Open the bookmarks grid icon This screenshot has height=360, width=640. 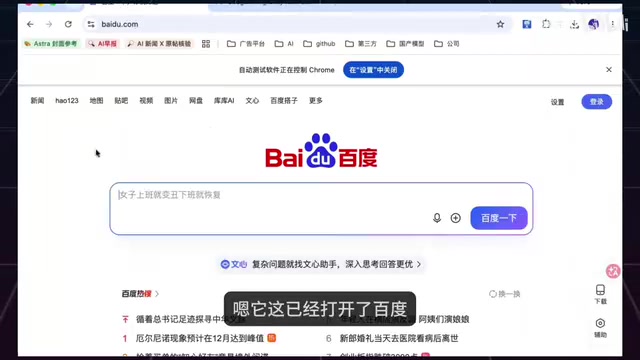click(206, 44)
